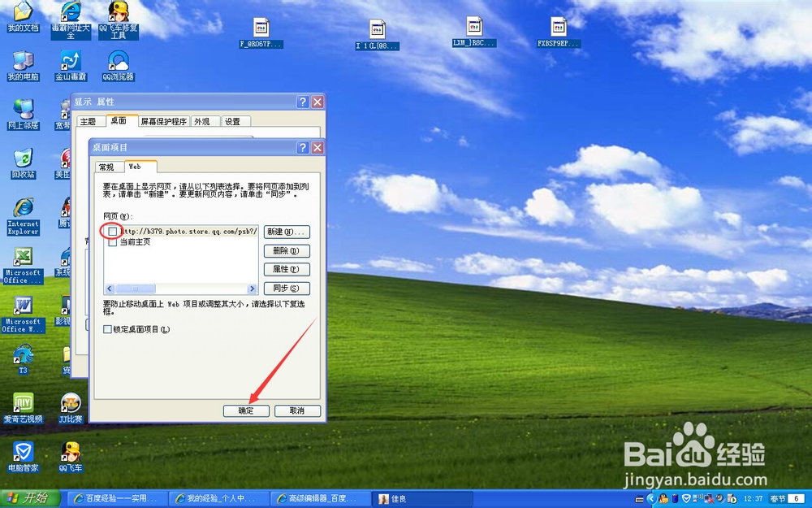
Task: Select the Microsoft Office Excel desktop icon
Action: [x=23, y=265]
